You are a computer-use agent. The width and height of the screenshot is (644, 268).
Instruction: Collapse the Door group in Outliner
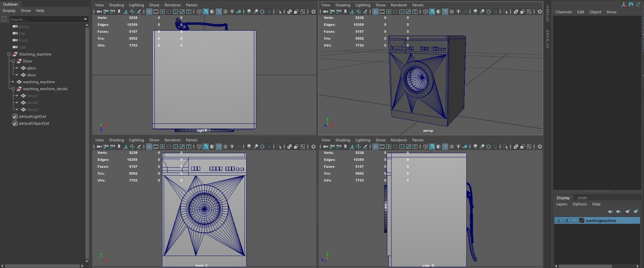click(13, 61)
